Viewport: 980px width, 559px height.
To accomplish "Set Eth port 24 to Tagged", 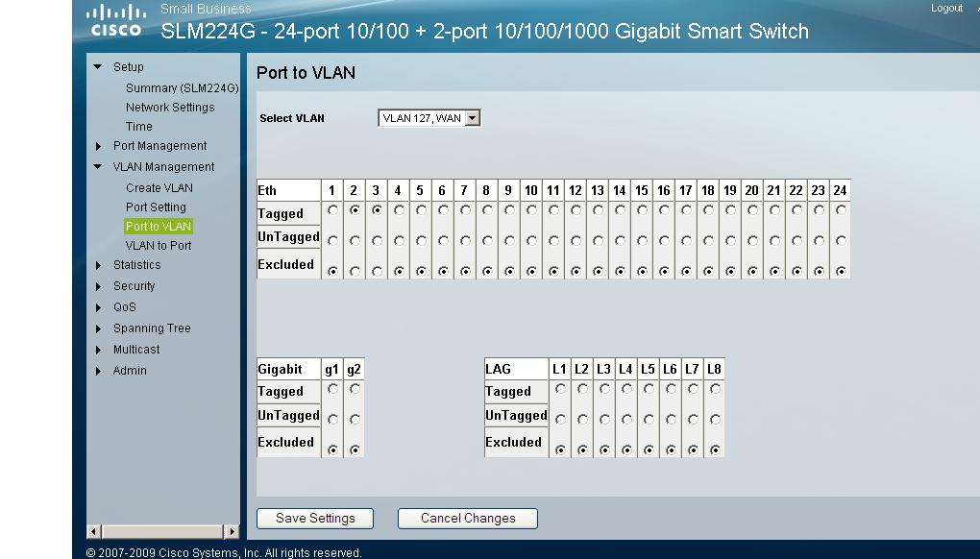I will point(842,210).
